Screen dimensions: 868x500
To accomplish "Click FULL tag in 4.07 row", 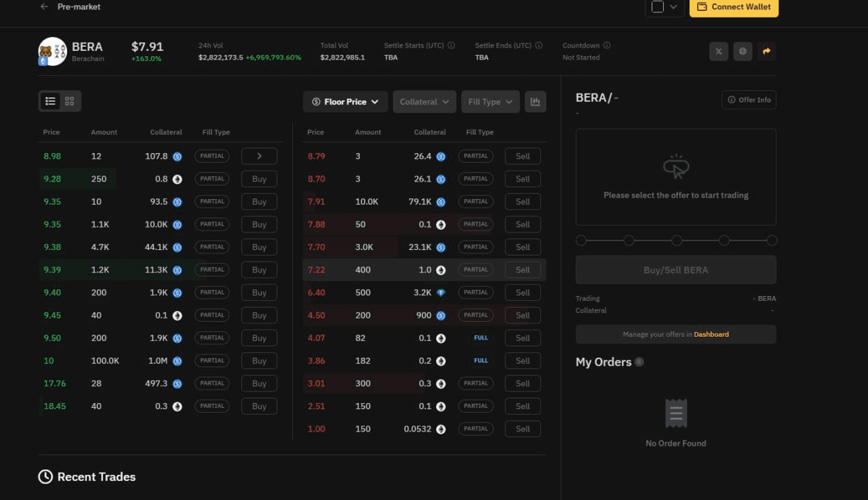I will click(x=481, y=337).
